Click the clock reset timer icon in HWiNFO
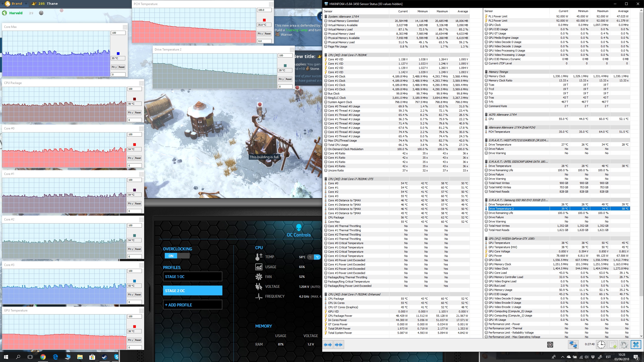 [601, 345]
